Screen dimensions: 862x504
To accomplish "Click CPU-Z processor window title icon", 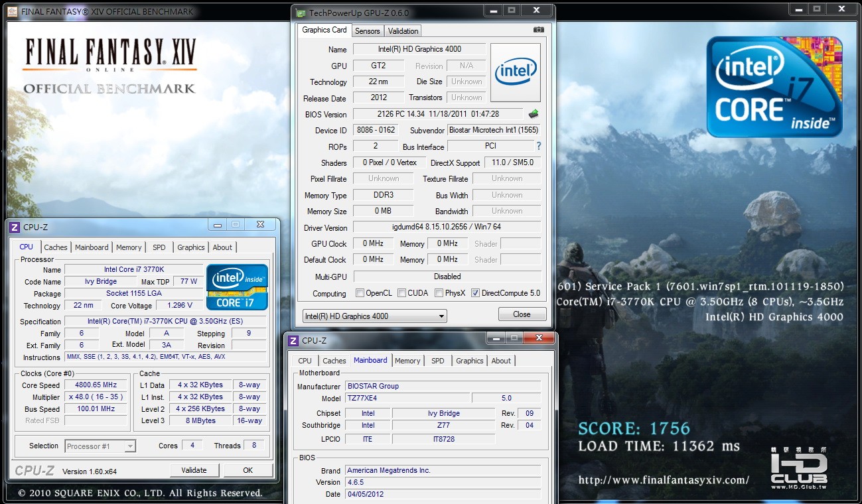I will pos(15,227).
